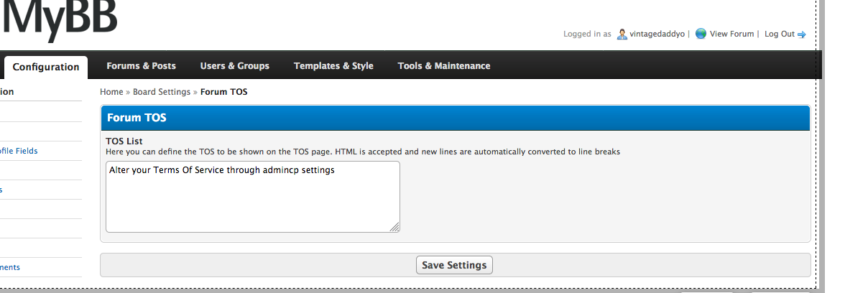Click the textarea resize grip handle
The height and width of the screenshot is (293, 868).
coord(394,227)
